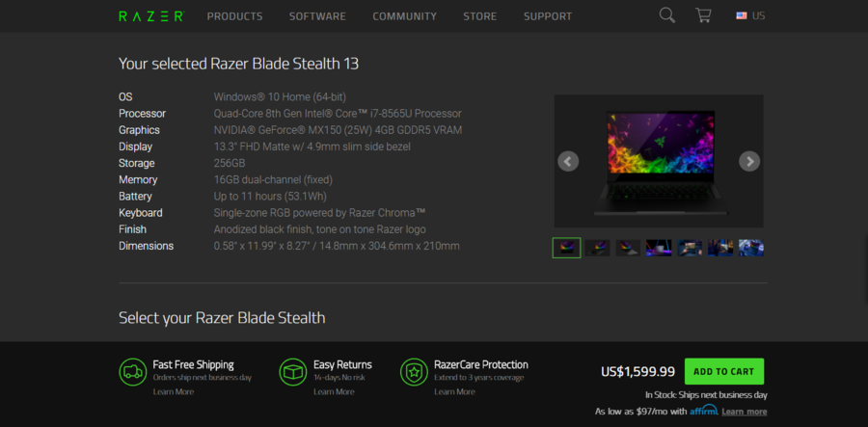Click 'In Stock: Ships next business day' text
868x427 pixels.
tap(706, 395)
